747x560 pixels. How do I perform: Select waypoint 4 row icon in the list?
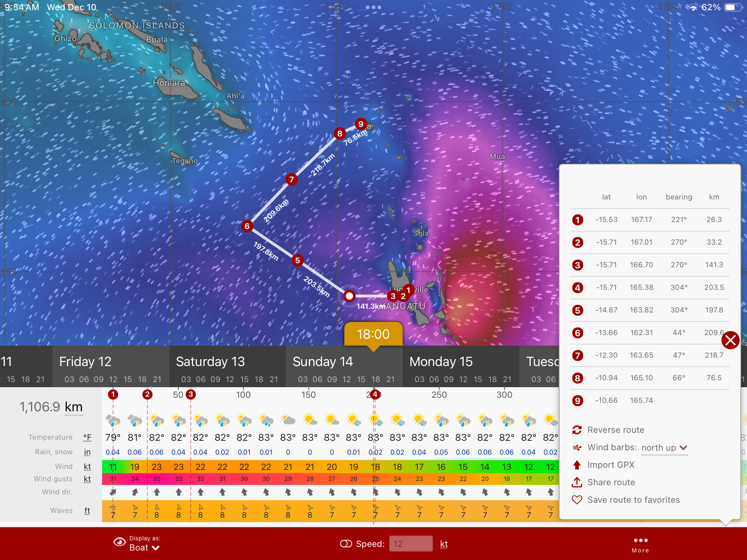577,288
